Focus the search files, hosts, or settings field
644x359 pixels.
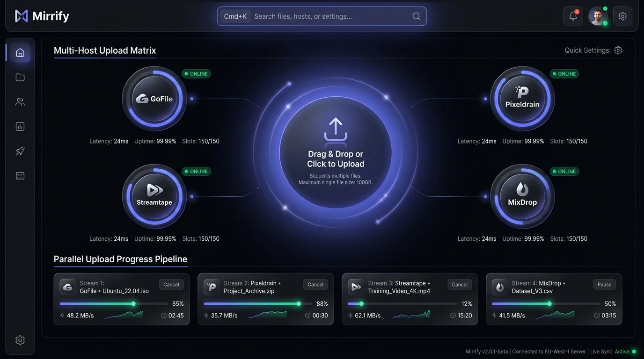322,16
